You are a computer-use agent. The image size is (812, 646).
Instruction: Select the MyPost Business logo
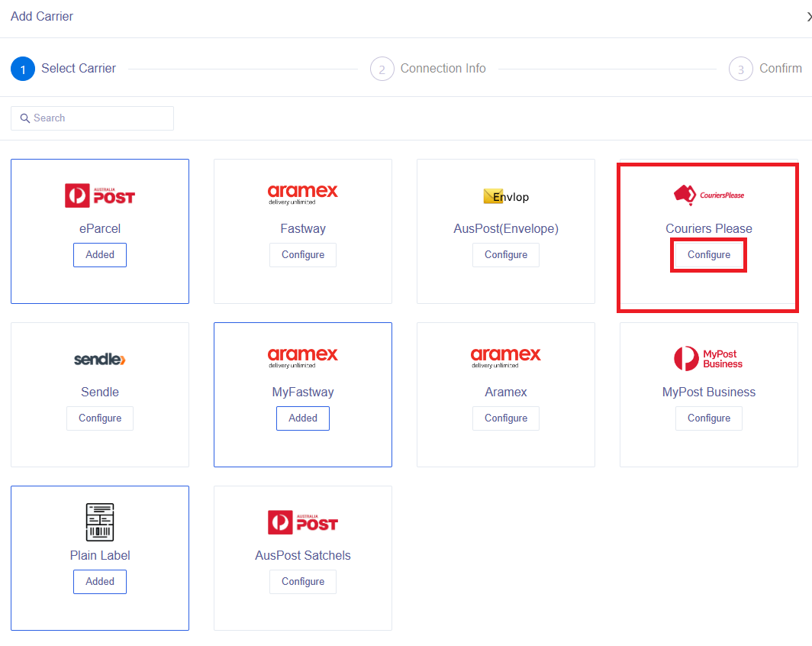tap(708, 358)
